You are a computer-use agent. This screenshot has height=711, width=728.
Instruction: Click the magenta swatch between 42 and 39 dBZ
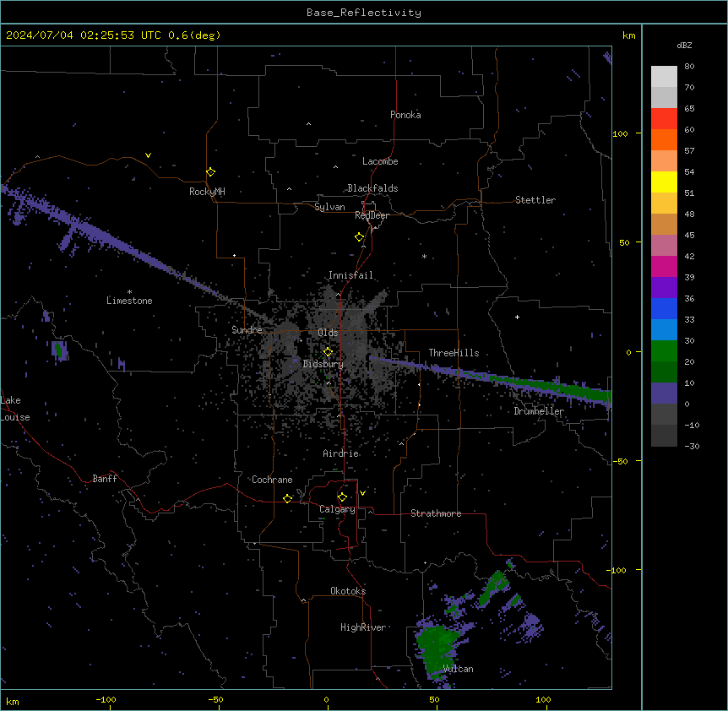pyautogui.click(x=664, y=266)
